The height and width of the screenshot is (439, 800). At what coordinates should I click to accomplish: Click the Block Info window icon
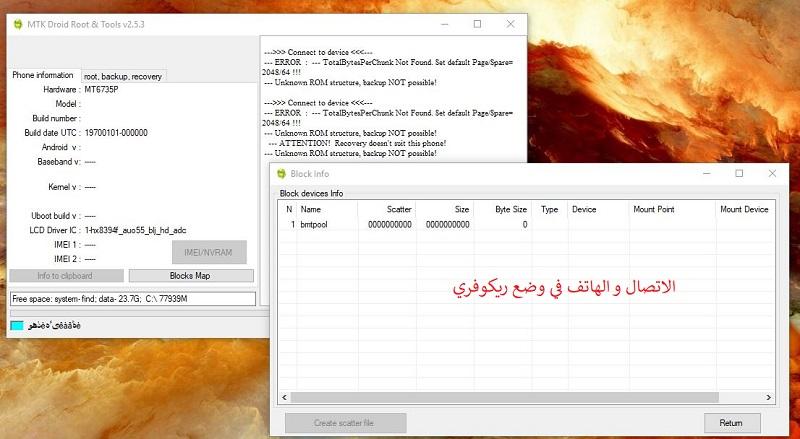coord(281,174)
